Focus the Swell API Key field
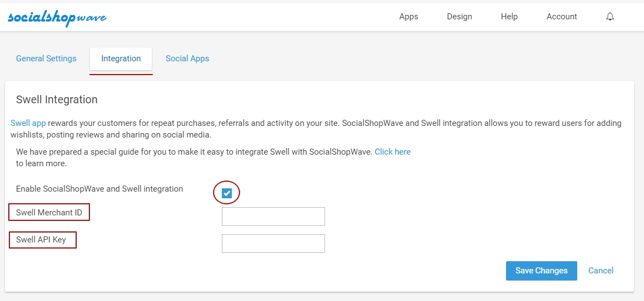Screen dimensions: 644x301 [273, 244]
